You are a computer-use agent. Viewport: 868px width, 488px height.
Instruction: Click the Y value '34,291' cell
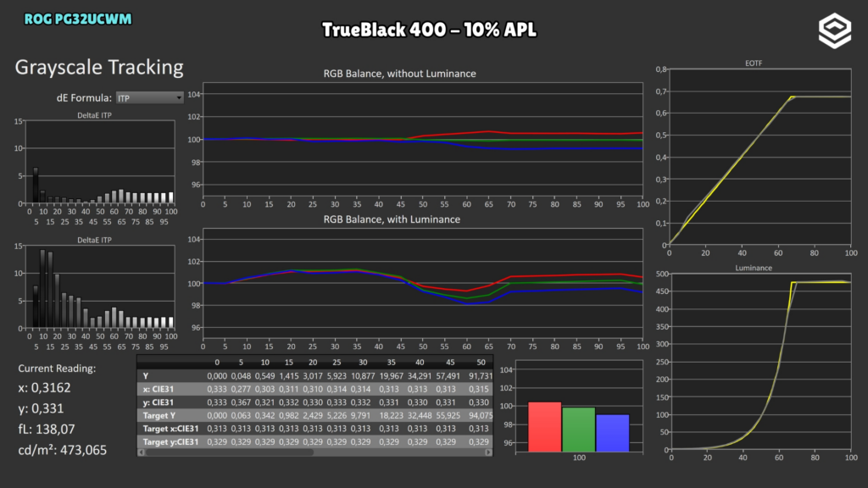point(420,375)
